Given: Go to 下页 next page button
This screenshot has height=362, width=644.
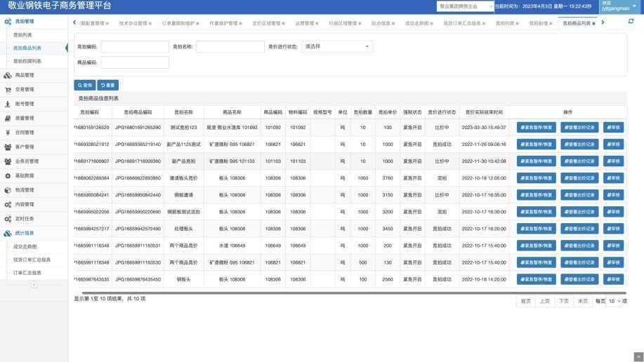Looking at the screenshot, I should click(563, 301).
